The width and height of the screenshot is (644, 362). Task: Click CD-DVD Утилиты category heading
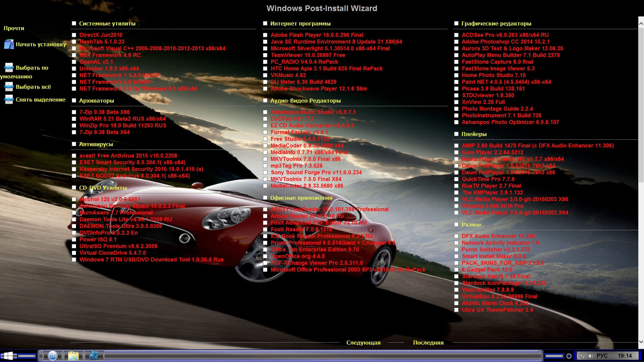[103, 188]
